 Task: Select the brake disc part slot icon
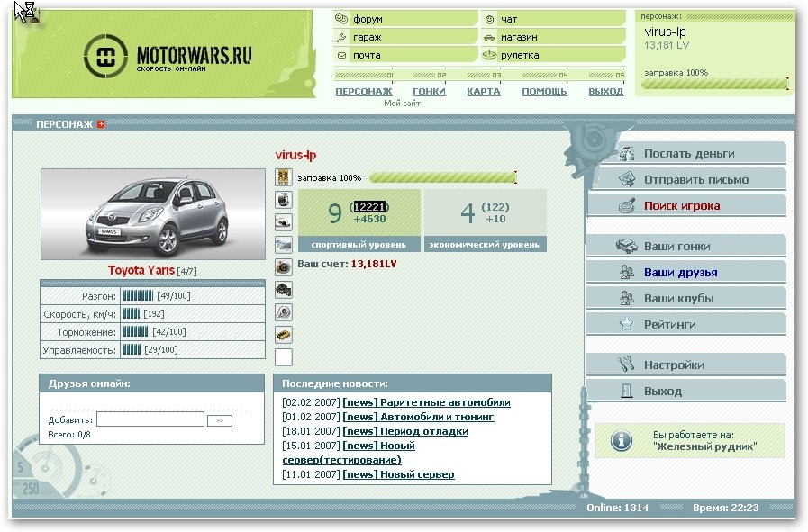(x=284, y=267)
